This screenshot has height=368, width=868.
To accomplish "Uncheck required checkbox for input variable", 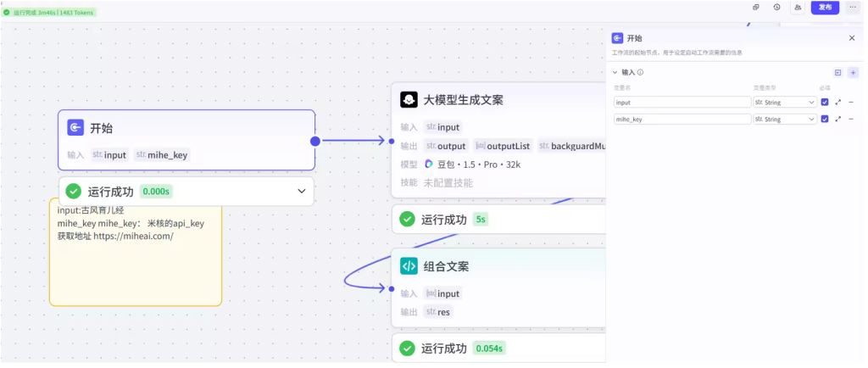I will [x=824, y=102].
